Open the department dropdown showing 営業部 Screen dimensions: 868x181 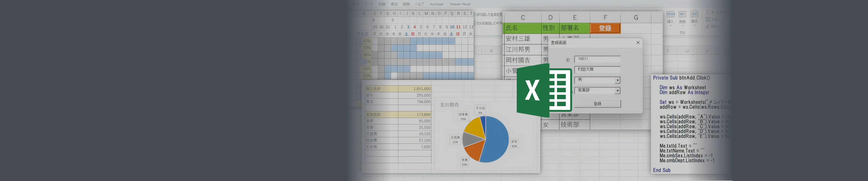tap(617, 91)
